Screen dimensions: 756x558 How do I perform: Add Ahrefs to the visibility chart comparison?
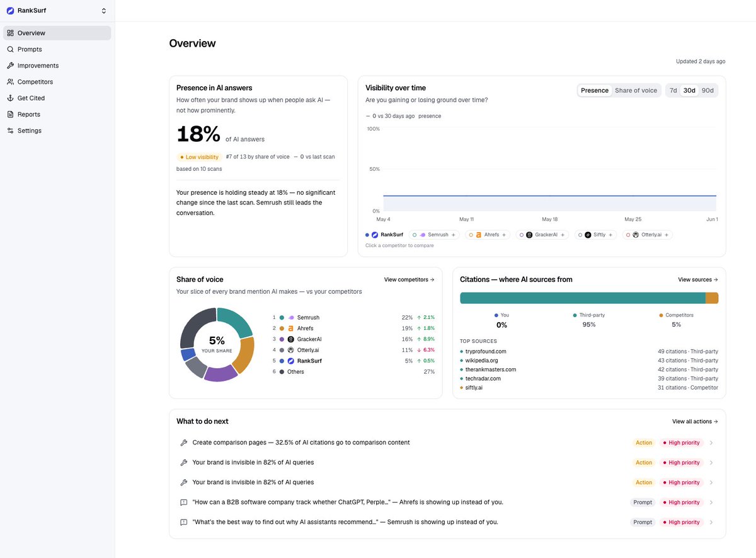click(x=488, y=235)
